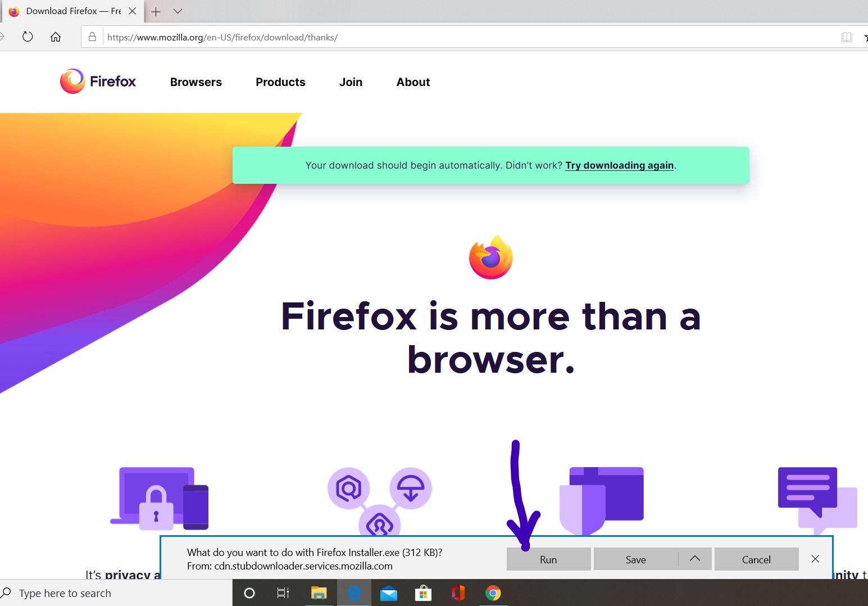868x606 pixels.
Task: Open reading view book icon
Action: pyautogui.click(x=847, y=37)
